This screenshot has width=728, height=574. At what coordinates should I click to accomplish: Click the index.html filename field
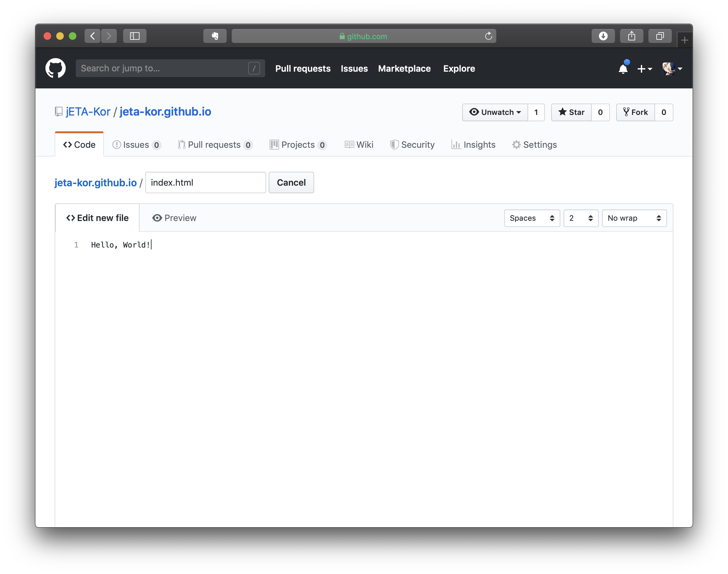coord(205,182)
